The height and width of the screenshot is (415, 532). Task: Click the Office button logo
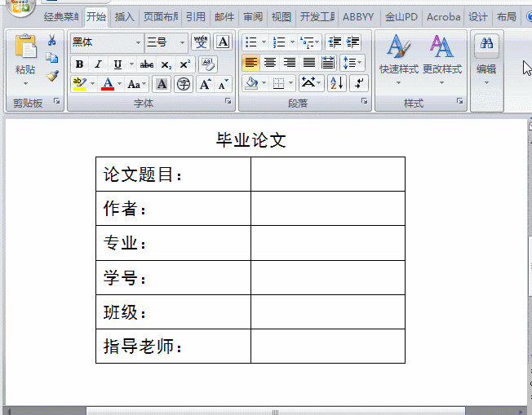tap(20, 7)
